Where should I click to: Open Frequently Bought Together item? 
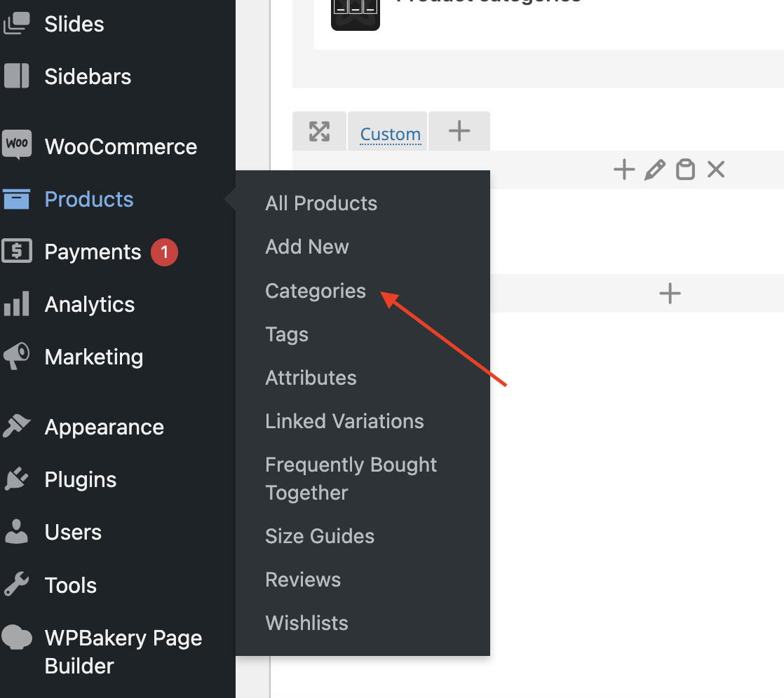pyautogui.click(x=351, y=479)
